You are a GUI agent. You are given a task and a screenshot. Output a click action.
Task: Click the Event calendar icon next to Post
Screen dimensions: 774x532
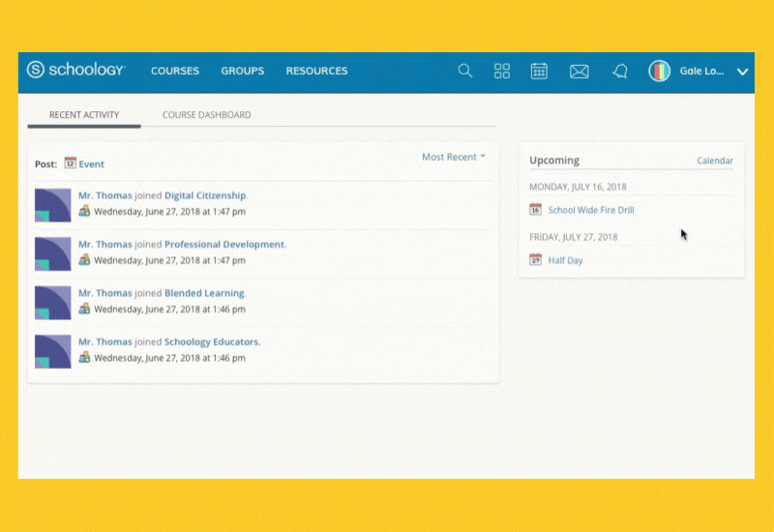point(70,163)
